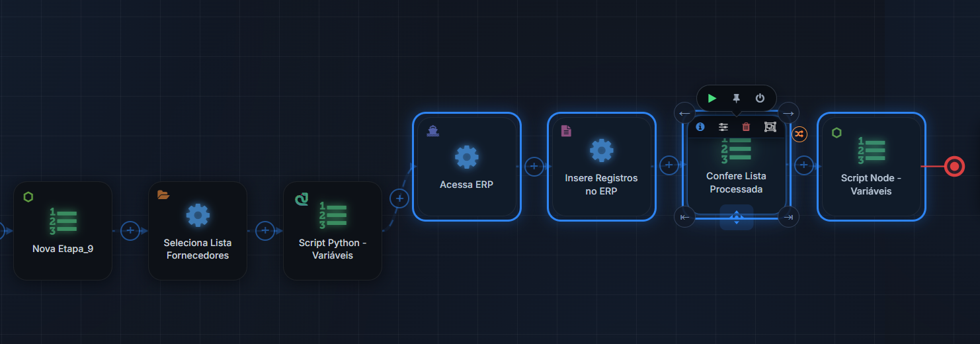
Task: Send node to end with bottom-right arrow
Action: coord(788,217)
